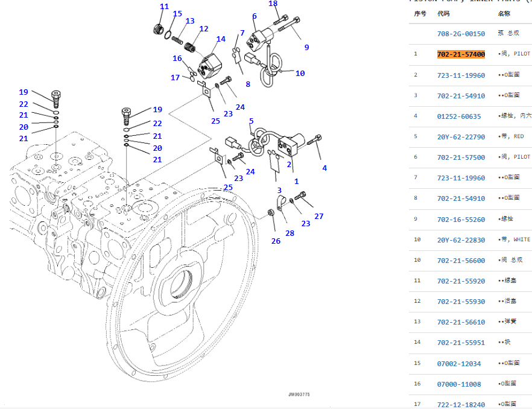Select callout number 16 on diagram
Viewport: 532px width, 409px height.
pos(177,59)
